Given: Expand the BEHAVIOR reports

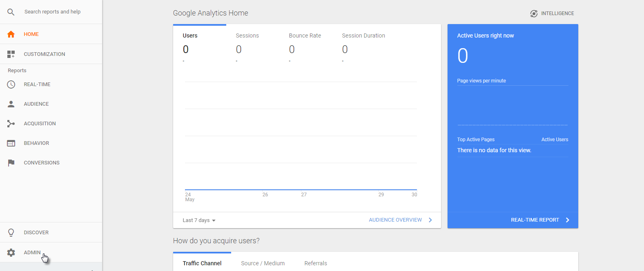Looking at the screenshot, I should (36, 143).
